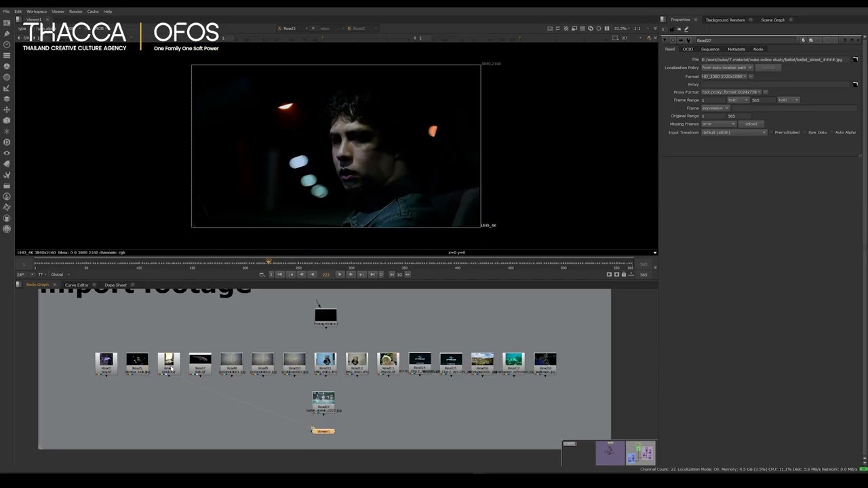Image resolution: width=868 pixels, height=488 pixels.
Task: Click the reload button
Action: coord(751,124)
